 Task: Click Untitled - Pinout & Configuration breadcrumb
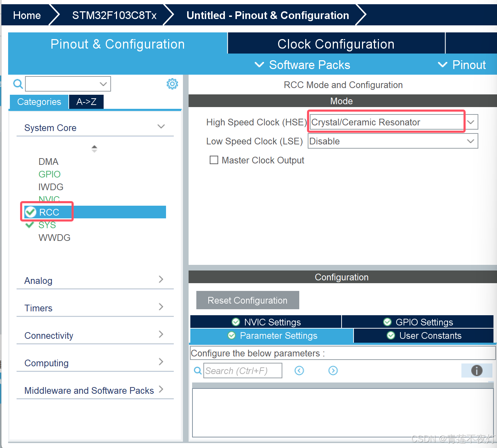click(268, 15)
